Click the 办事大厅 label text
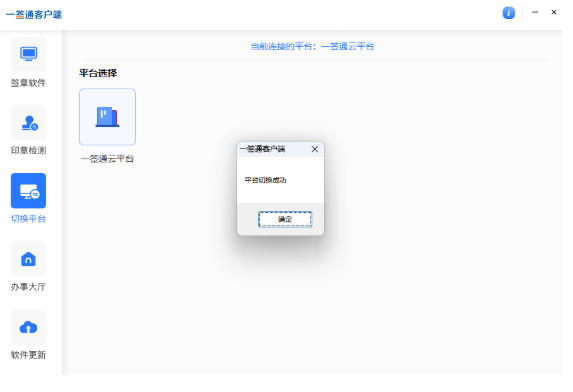 [28, 287]
